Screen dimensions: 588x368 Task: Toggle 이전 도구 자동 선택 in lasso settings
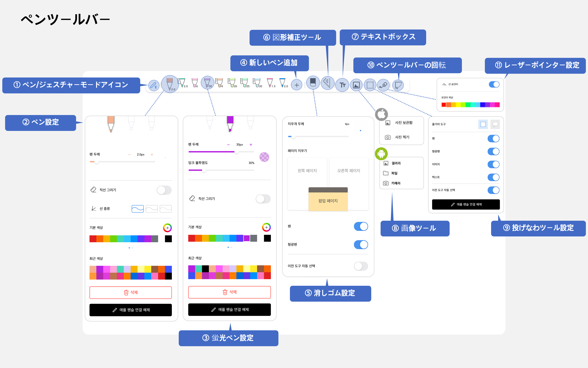pos(494,190)
